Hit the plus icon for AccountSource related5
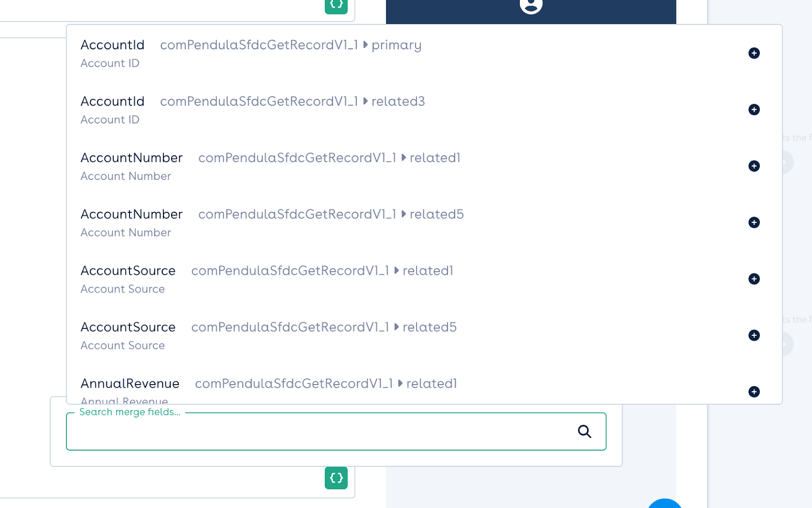Screen dimensions: 812x508 (754, 335)
